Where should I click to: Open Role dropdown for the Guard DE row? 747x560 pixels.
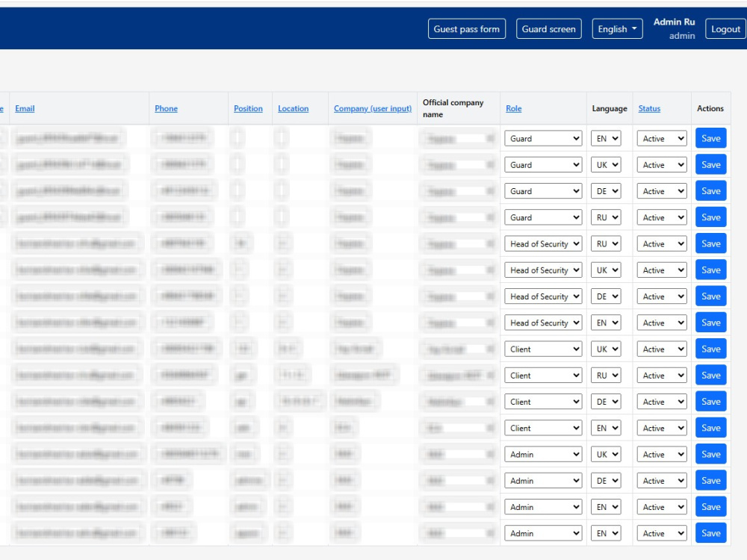[x=543, y=191]
